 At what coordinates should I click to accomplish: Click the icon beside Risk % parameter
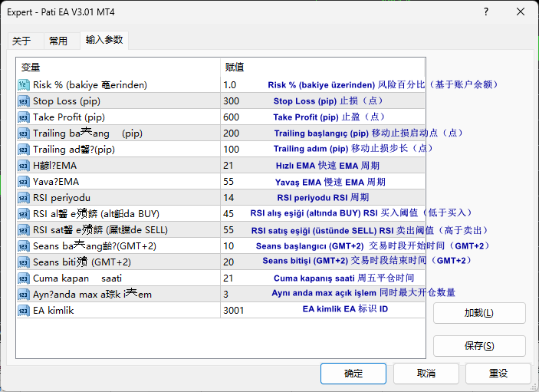pos(24,85)
